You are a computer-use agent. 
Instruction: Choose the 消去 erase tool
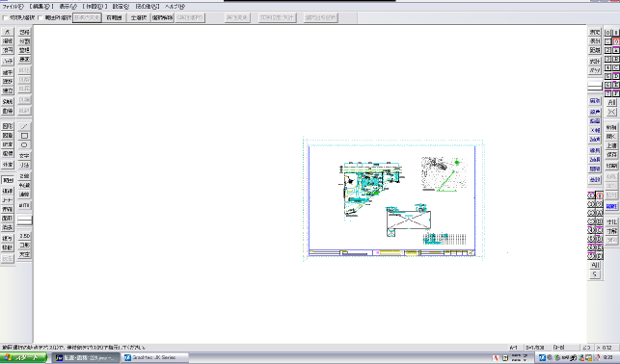pos(8,228)
